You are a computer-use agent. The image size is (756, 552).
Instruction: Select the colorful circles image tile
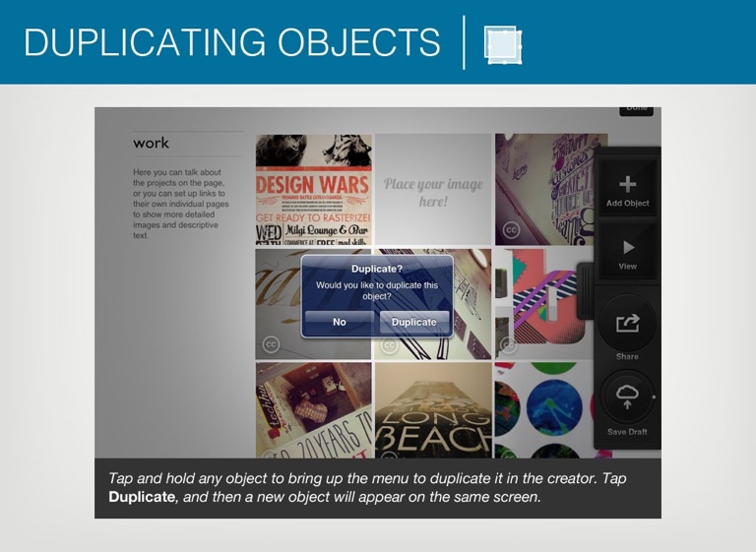coord(544,409)
